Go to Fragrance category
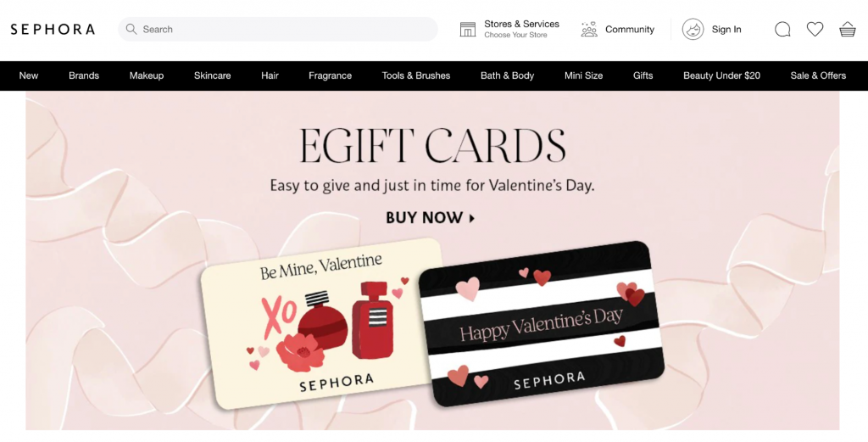This screenshot has width=868, height=442. [330, 76]
